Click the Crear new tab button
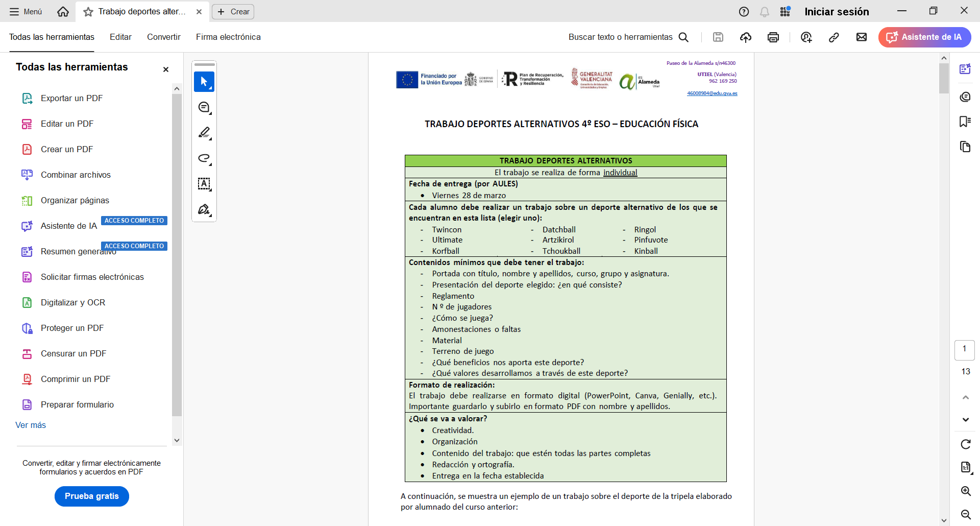Screen dimensions: 980x526 [233, 12]
